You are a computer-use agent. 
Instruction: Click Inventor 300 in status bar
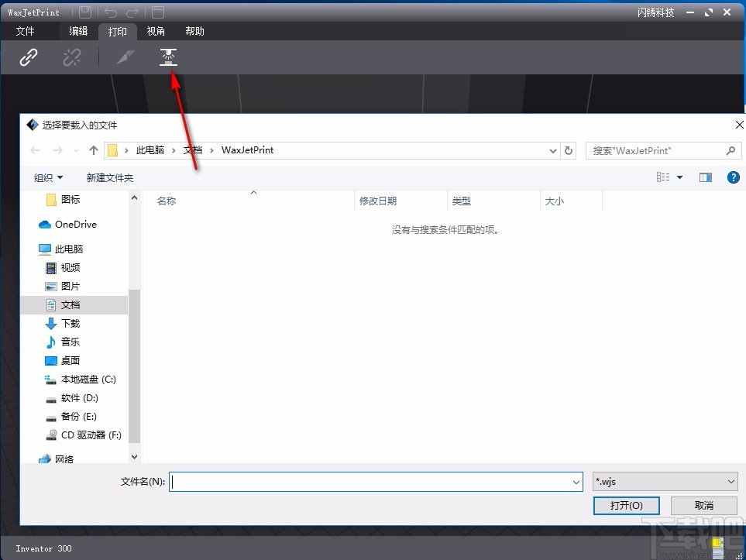pos(44,548)
